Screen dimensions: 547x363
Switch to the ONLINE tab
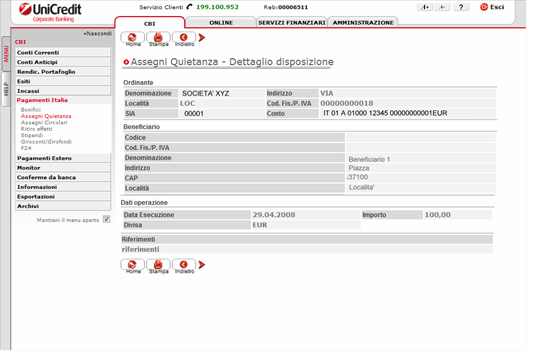pyautogui.click(x=221, y=22)
